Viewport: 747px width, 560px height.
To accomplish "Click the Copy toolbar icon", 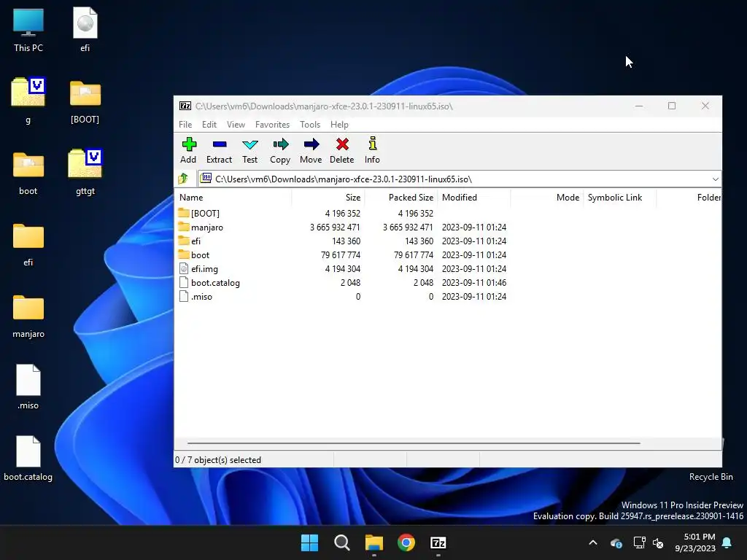I will click(280, 150).
